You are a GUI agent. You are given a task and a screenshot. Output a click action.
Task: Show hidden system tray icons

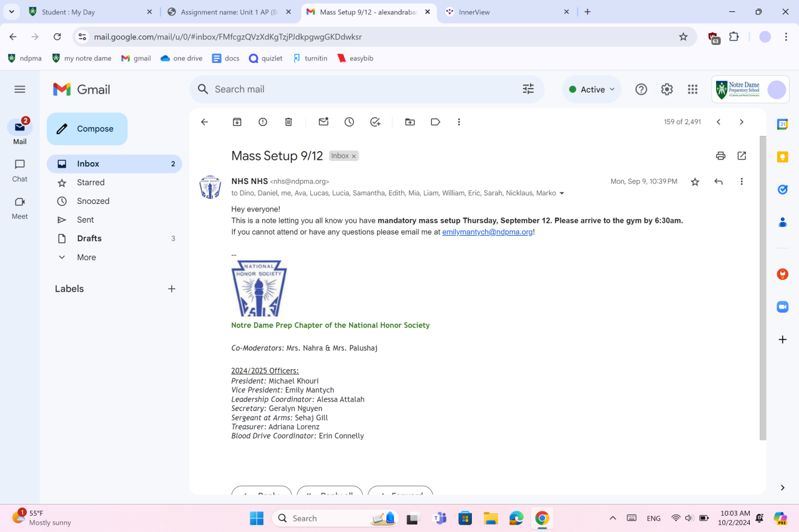(x=612, y=518)
